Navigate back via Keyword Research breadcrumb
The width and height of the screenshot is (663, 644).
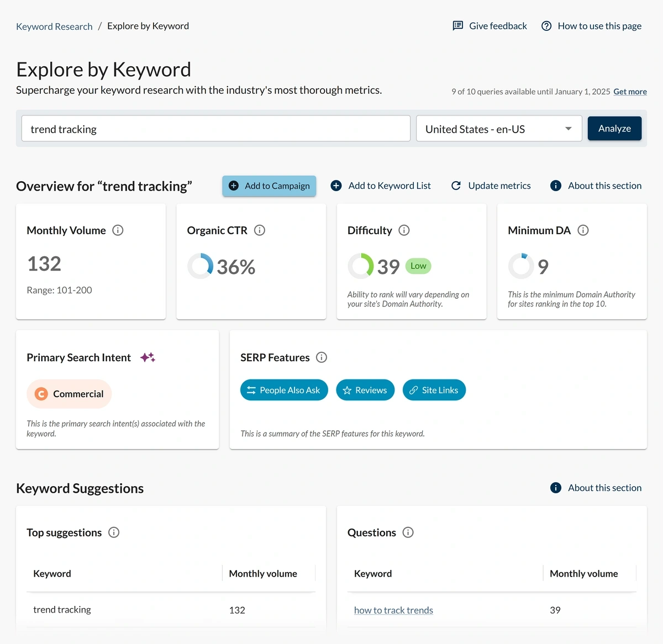click(54, 26)
